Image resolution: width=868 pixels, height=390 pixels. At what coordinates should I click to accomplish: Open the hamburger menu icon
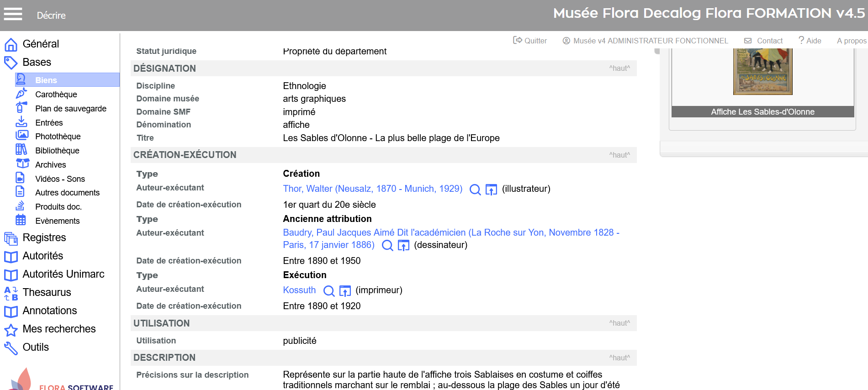13,15
